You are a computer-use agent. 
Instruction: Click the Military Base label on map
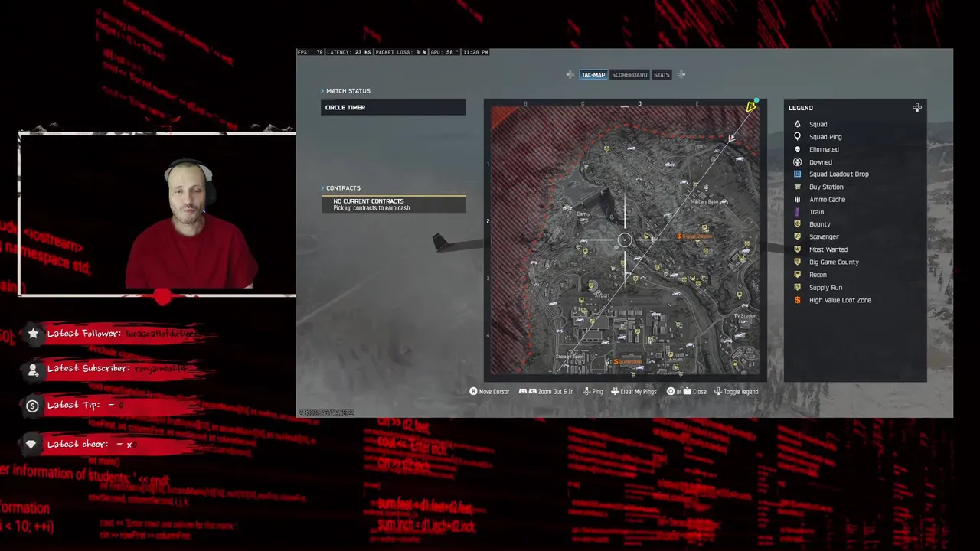[x=704, y=201]
